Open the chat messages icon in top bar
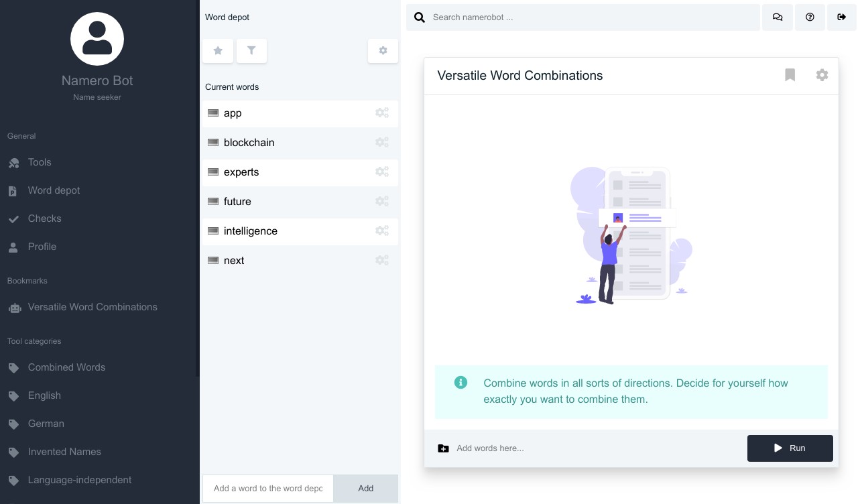The height and width of the screenshot is (504, 862). coord(778,17)
